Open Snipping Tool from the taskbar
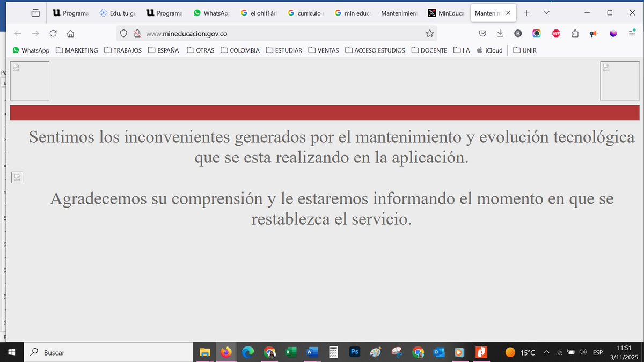Image resolution: width=644 pixels, height=362 pixels. (x=397, y=352)
